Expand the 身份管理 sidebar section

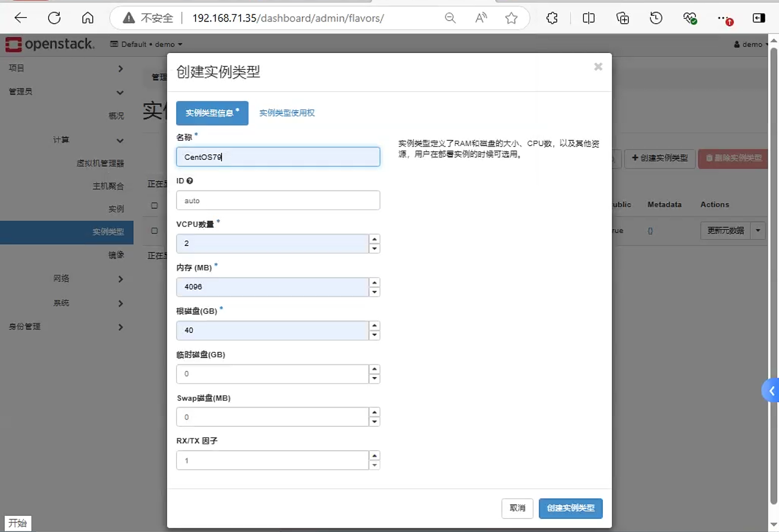pos(66,326)
